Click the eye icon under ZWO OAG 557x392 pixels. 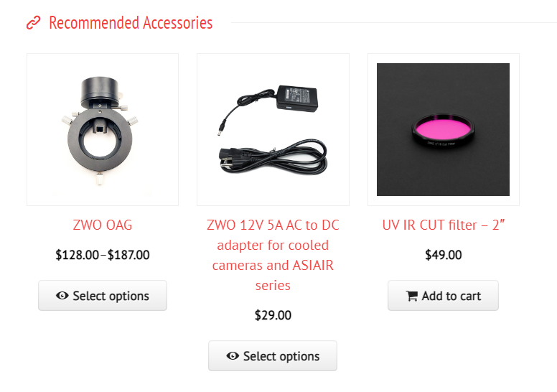[x=62, y=296]
